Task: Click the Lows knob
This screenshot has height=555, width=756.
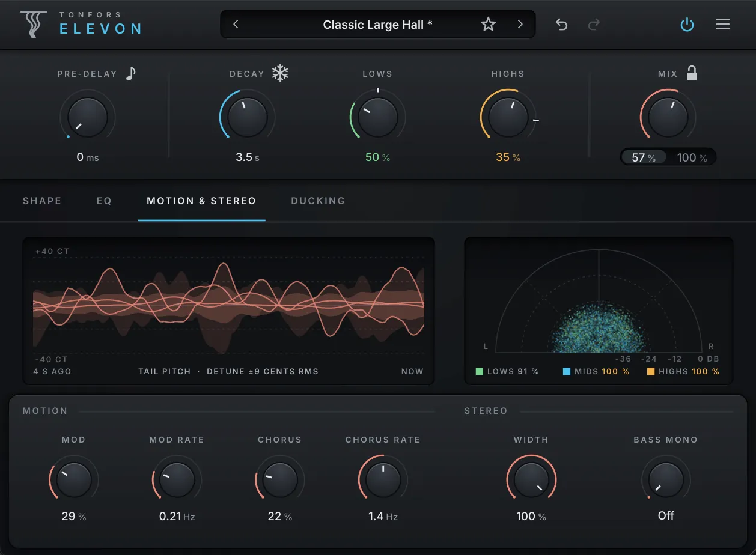Action: tap(377, 117)
